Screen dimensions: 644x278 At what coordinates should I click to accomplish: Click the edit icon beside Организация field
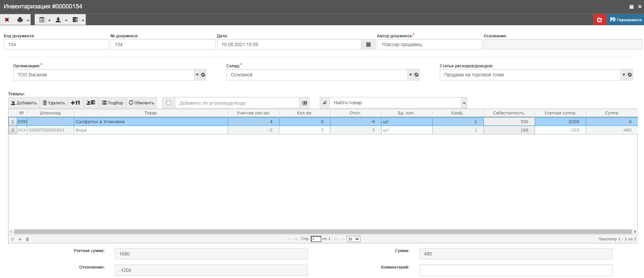203,75
